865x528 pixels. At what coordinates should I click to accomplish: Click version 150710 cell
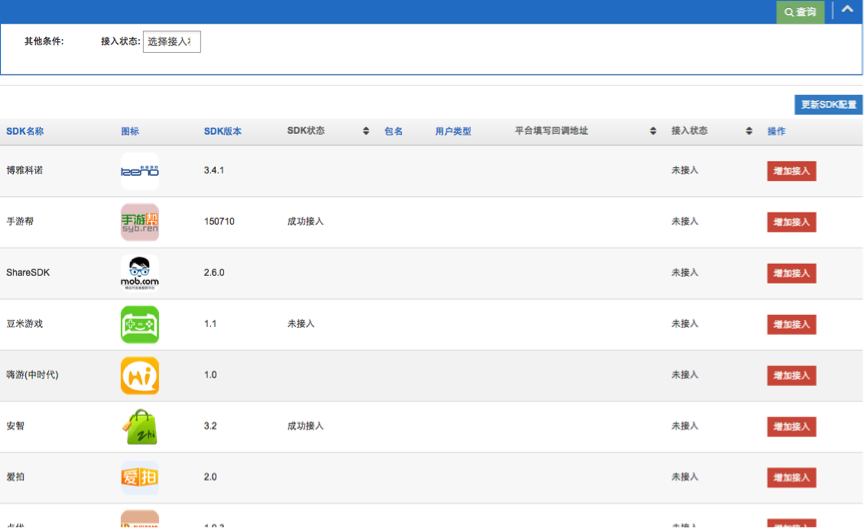pos(219,221)
